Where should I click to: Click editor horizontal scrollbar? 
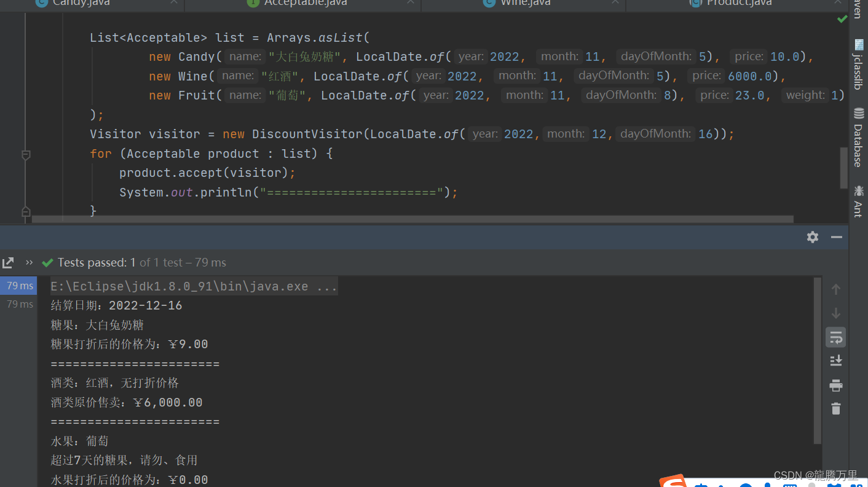point(412,219)
